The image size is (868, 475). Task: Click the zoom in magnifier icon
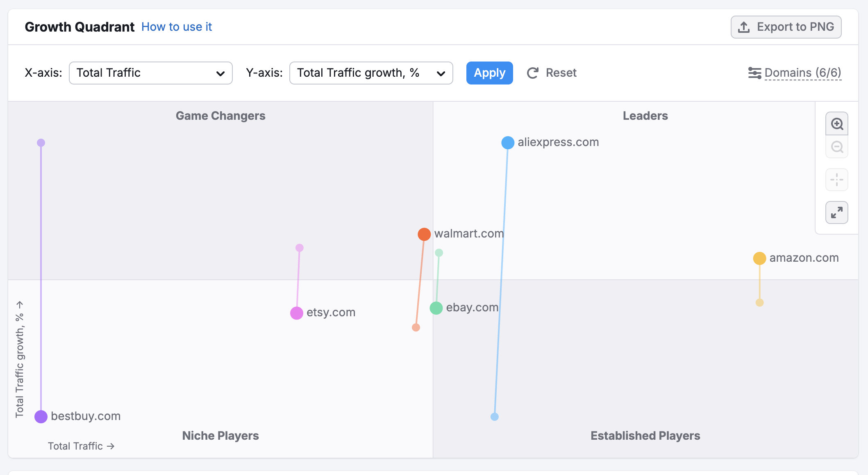pyautogui.click(x=836, y=124)
